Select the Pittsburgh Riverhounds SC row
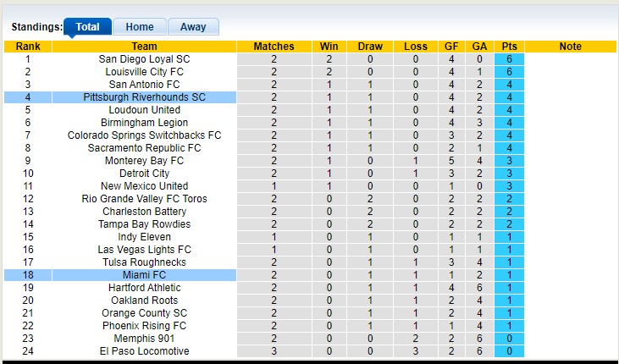Image resolution: width=619 pixels, height=364 pixels. 144,97
